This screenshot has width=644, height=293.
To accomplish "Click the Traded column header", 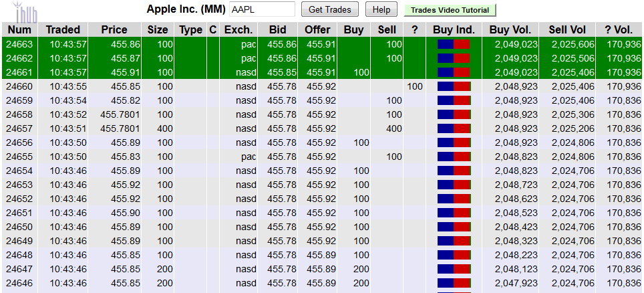I will [63, 29].
